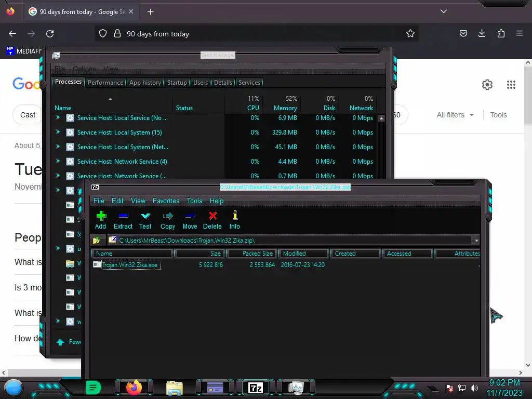This screenshot has height=399, width=532.
Task: Open the 7-Zip Favorites menu
Action: pyautogui.click(x=166, y=201)
